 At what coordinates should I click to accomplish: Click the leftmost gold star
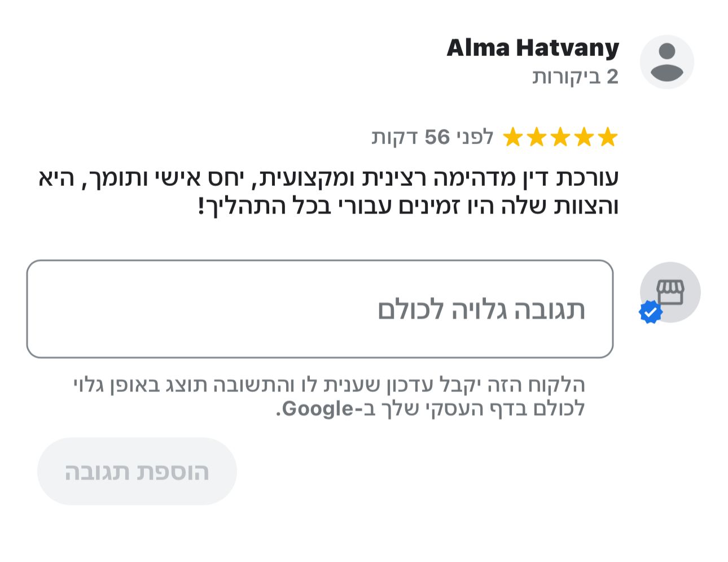point(512,137)
